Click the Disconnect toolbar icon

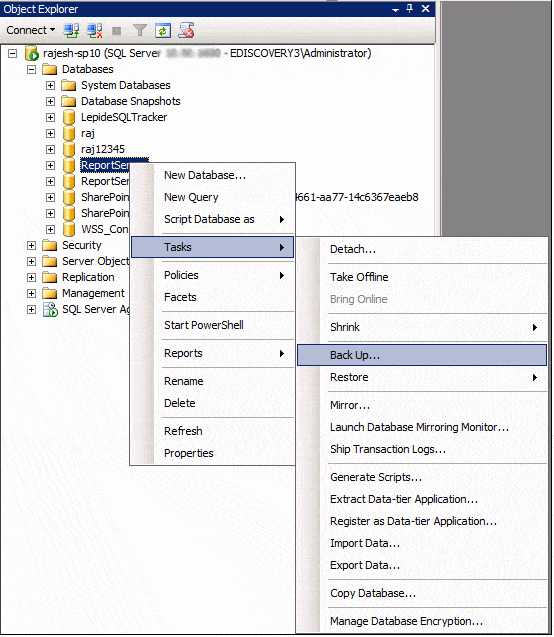[x=95, y=30]
